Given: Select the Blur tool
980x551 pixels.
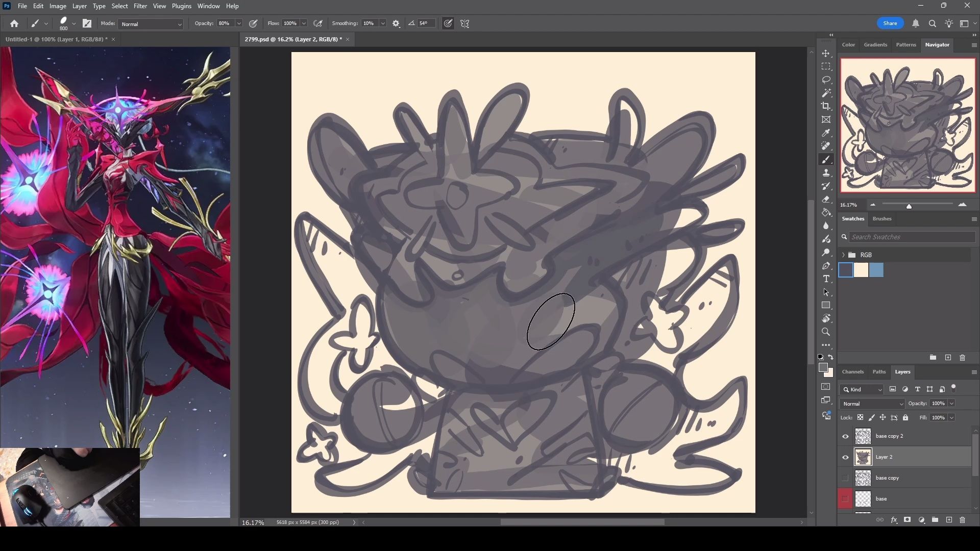Looking at the screenshot, I should click(x=826, y=226).
